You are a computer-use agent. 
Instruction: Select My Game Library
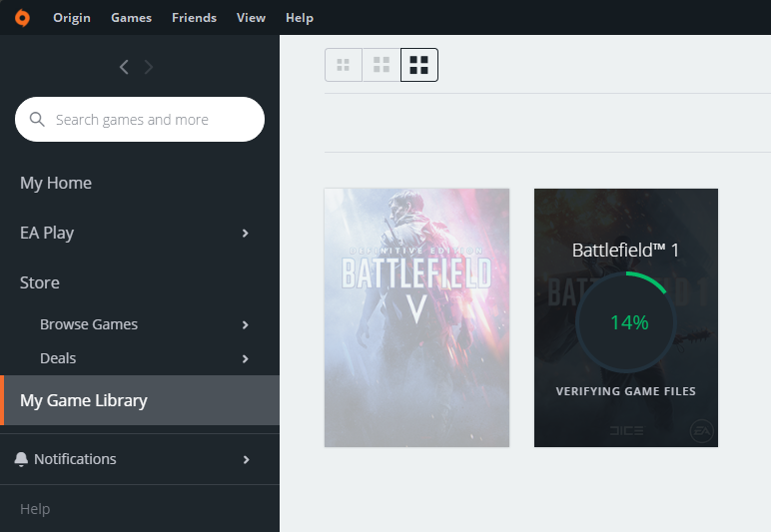click(140, 400)
